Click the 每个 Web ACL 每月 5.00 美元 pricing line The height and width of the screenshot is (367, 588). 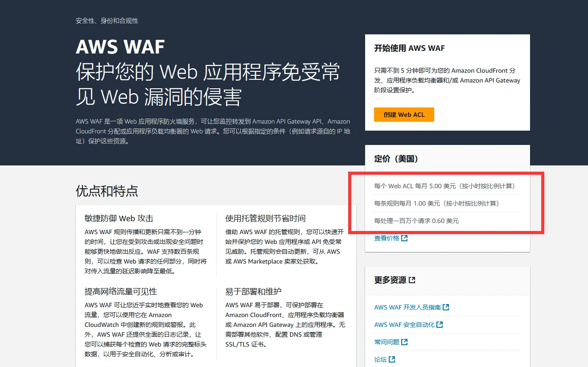445,186
